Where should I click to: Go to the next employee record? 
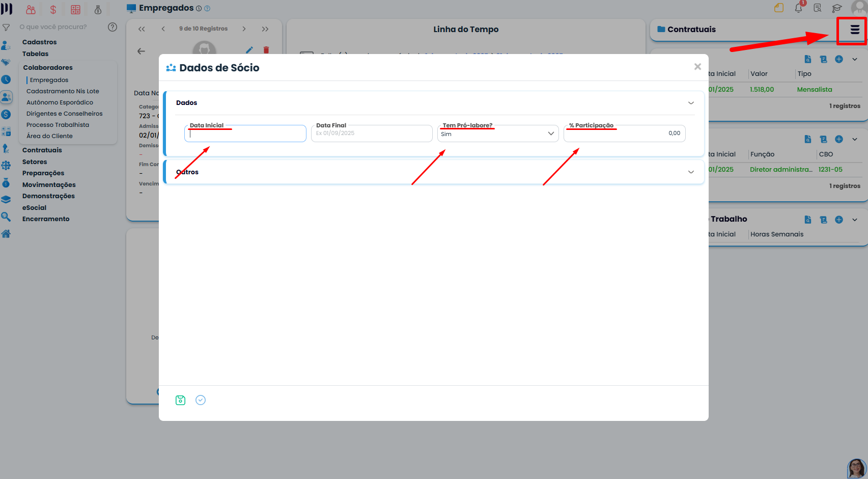244,29
